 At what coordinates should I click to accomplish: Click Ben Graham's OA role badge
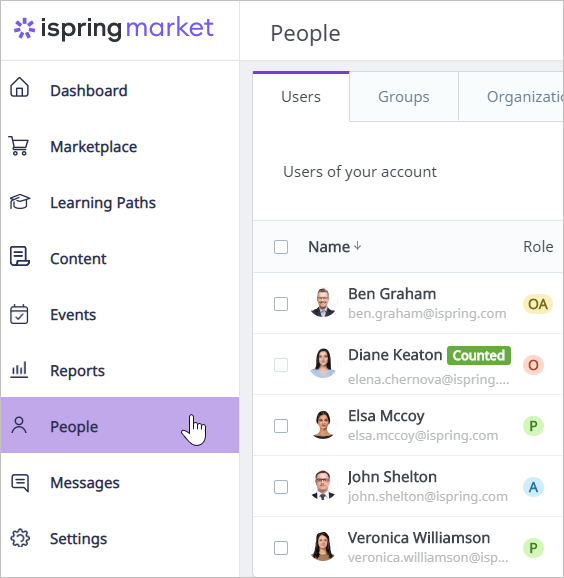(538, 304)
